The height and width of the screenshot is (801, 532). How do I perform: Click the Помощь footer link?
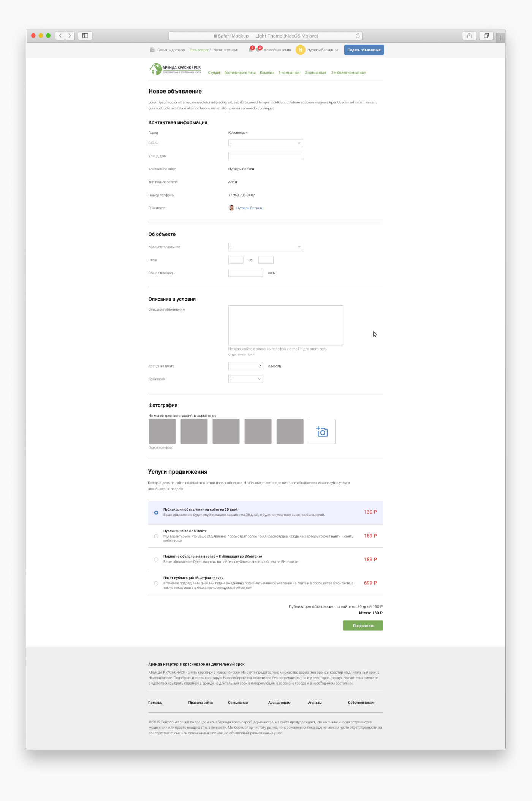click(x=155, y=703)
